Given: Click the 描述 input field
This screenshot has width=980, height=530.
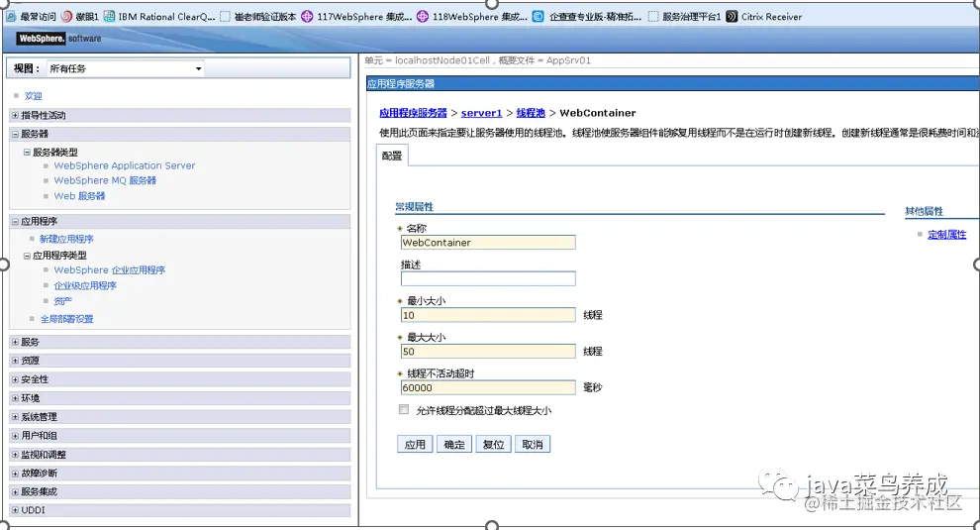Looking at the screenshot, I should coord(488,279).
